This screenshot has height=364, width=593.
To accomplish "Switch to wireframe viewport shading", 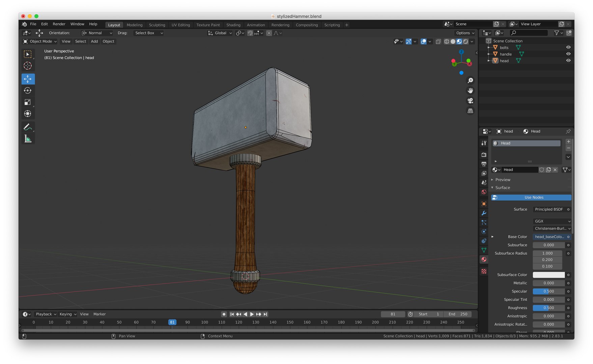I will [x=447, y=41].
